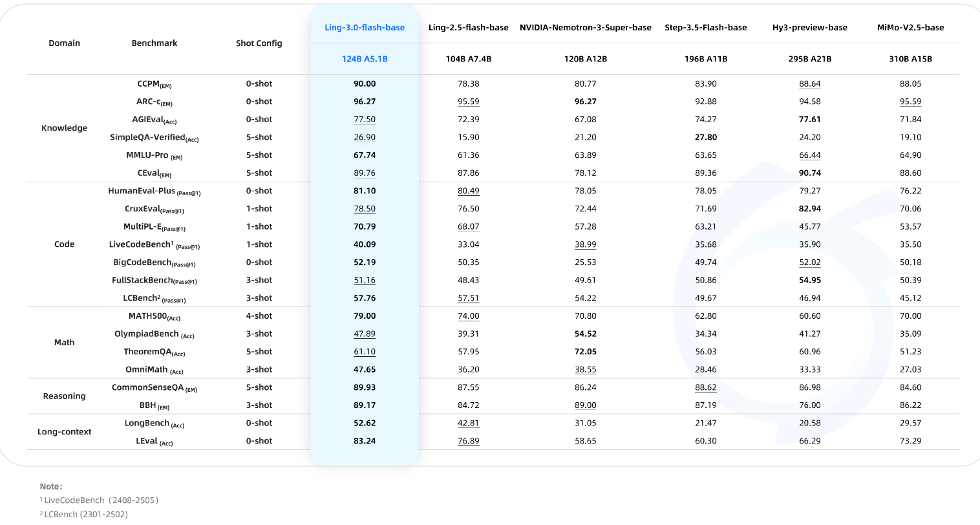The height and width of the screenshot is (525, 980).
Task: Select BBH score 76.00 for Hy3-preview-base
Action: pos(810,405)
